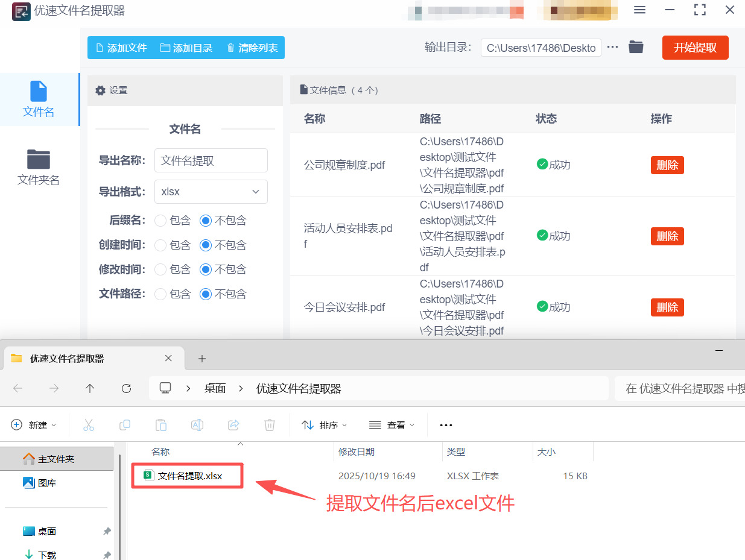Click 优速文件名提取器 in address breadcrumb

click(x=299, y=389)
